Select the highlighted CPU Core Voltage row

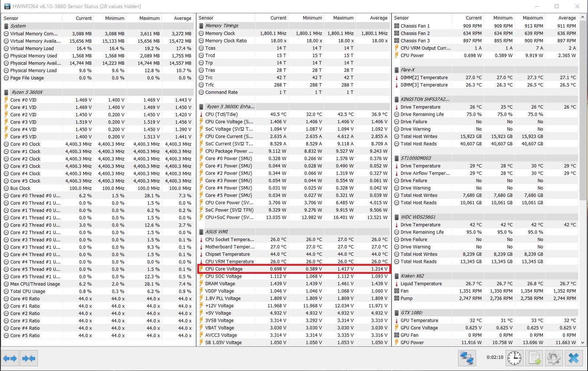point(294,269)
